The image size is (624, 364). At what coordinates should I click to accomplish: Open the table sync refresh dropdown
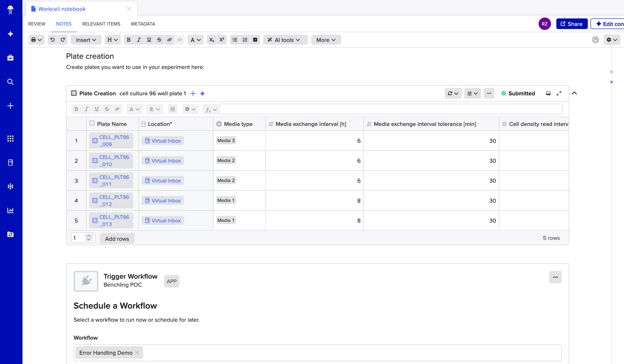tap(453, 93)
